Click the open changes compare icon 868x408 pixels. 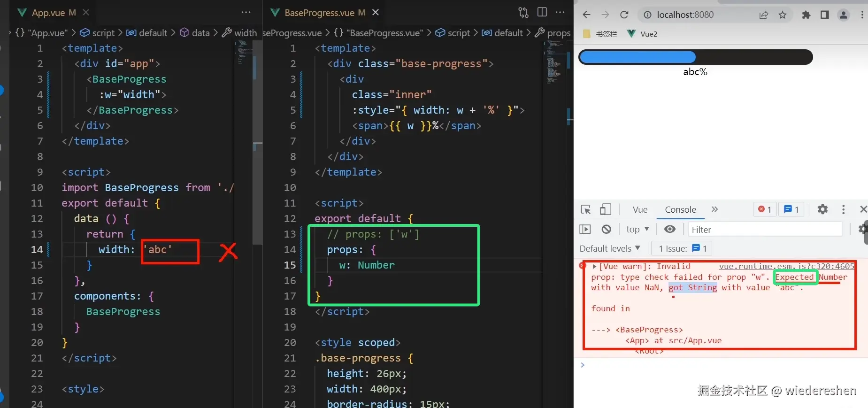523,13
